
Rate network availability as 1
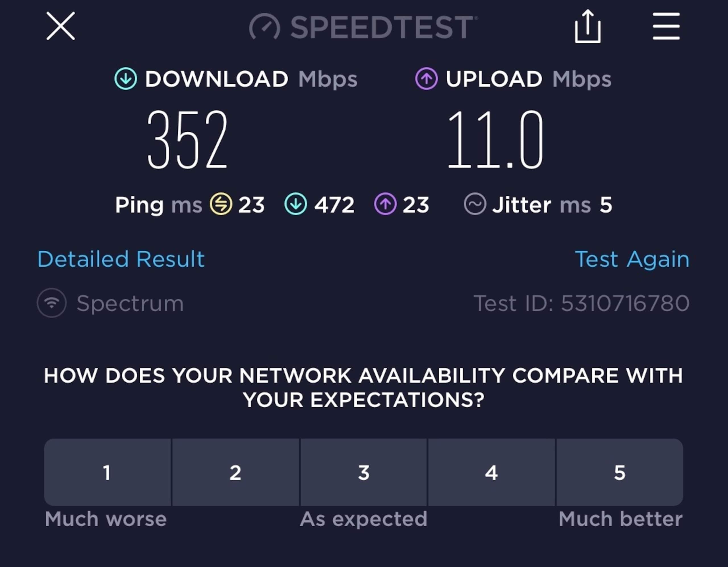[107, 472]
